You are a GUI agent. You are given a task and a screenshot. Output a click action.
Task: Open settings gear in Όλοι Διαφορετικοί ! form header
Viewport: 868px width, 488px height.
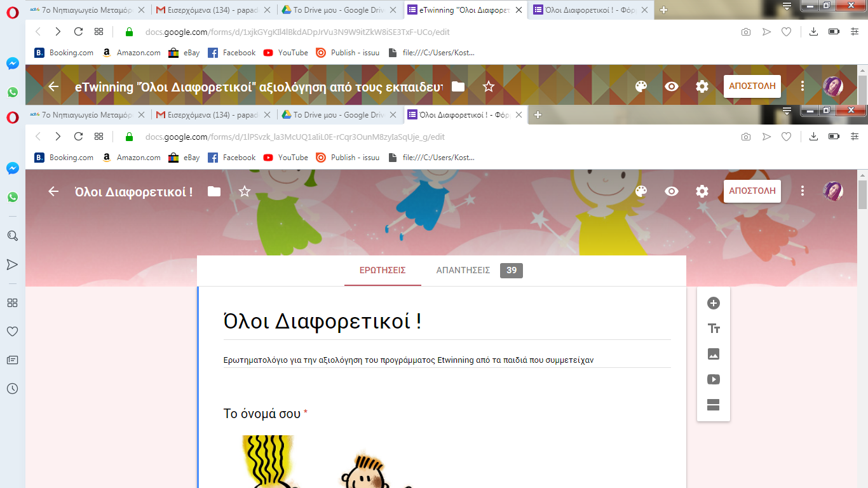[x=702, y=191]
